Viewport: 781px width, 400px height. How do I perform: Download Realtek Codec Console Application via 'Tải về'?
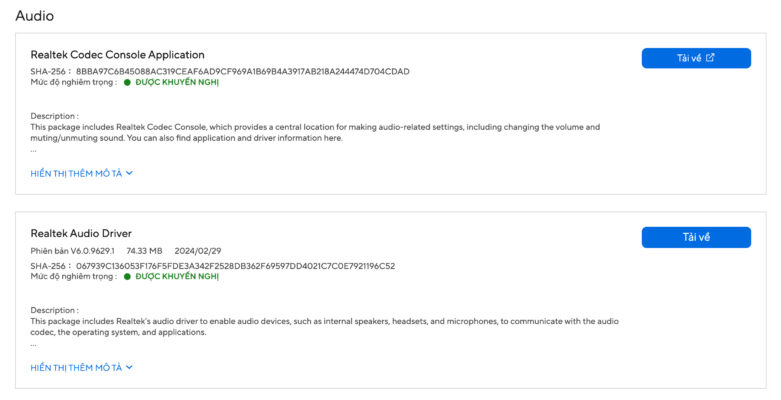(695, 58)
